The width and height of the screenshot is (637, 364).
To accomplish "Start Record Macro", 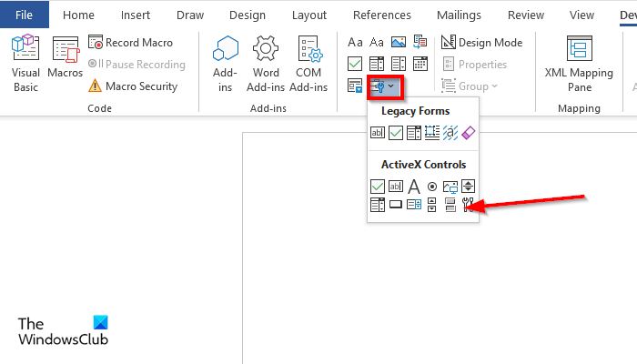I will click(x=130, y=42).
